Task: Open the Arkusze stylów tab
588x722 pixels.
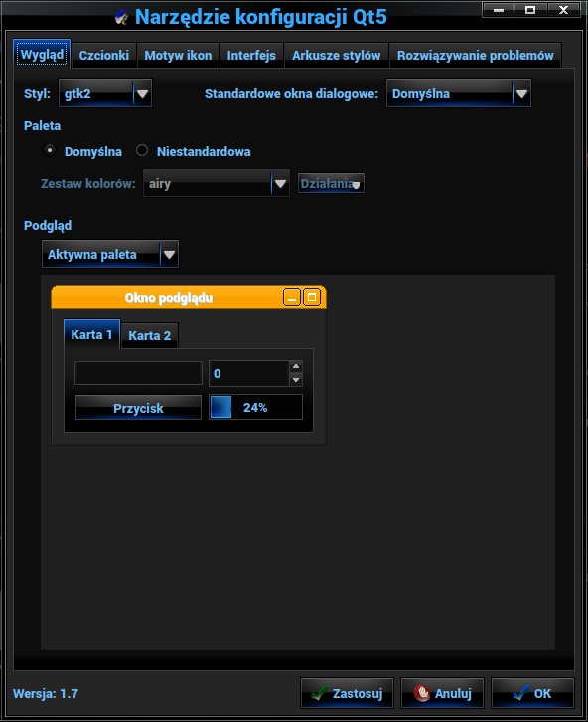Action: click(336, 56)
